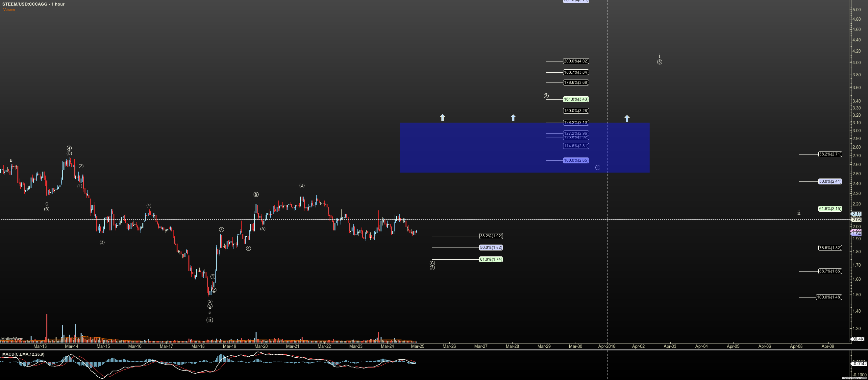Screen dimensions: 868x380
Task: Select the orange Volume study label
Action: point(9,10)
